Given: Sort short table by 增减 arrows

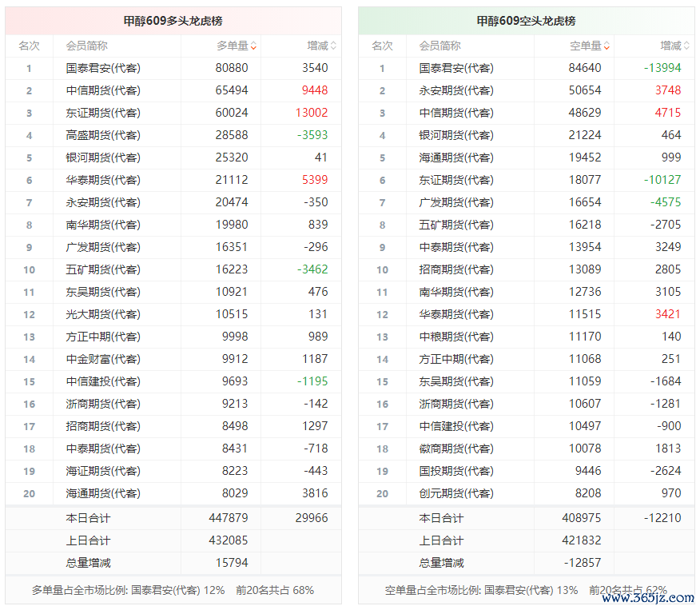Looking at the screenshot, I should 686,46.
